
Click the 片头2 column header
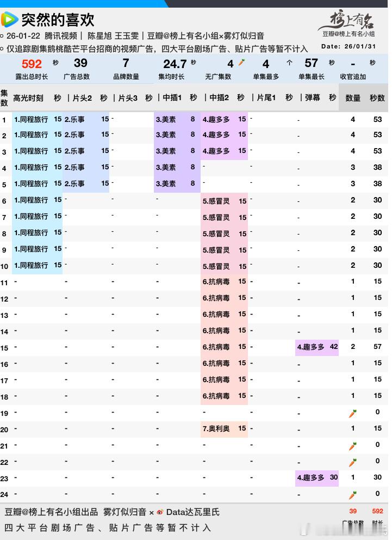click(x=82, y=98)
